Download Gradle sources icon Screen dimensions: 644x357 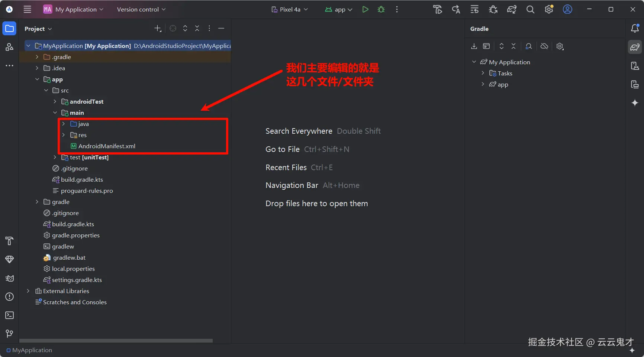[474, 46]
